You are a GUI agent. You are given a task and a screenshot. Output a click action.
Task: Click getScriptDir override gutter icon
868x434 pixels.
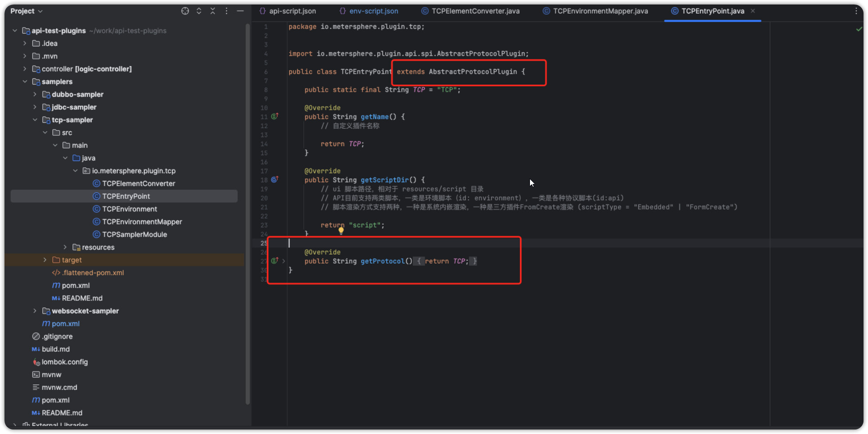click(x=275, y=179)
